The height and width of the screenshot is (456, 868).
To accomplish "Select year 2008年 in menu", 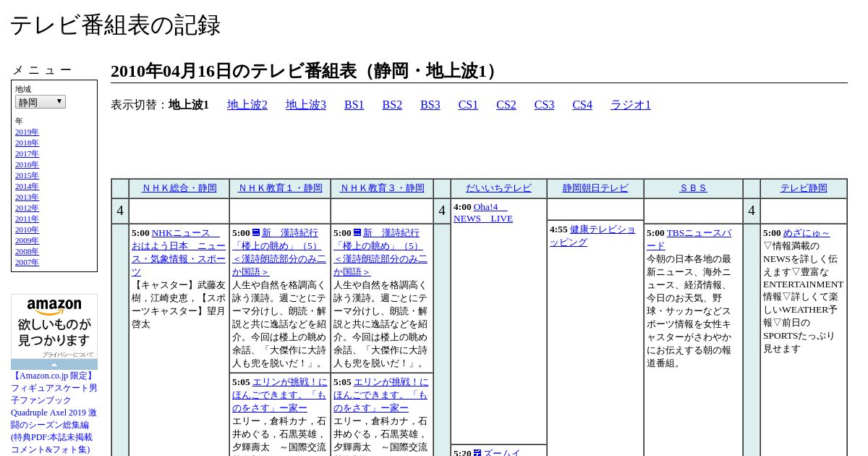I will [27, 252].
